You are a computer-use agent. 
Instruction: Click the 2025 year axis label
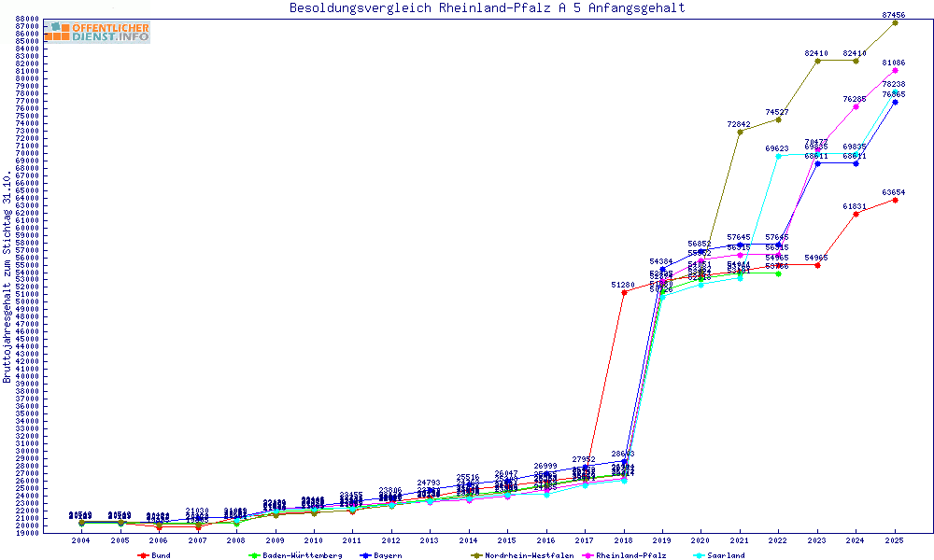(x=895, y=540)
